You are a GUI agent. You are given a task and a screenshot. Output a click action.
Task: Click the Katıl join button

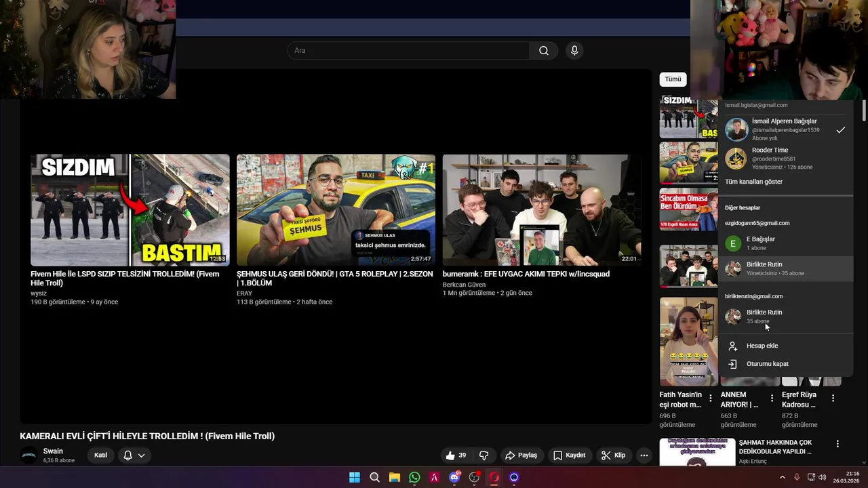pyautogui.click(x=100, y=455)
